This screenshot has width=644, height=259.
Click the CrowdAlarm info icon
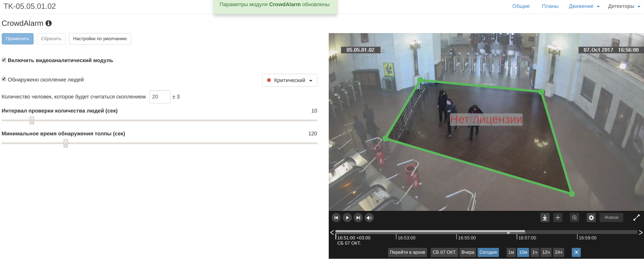click(49, 23)
